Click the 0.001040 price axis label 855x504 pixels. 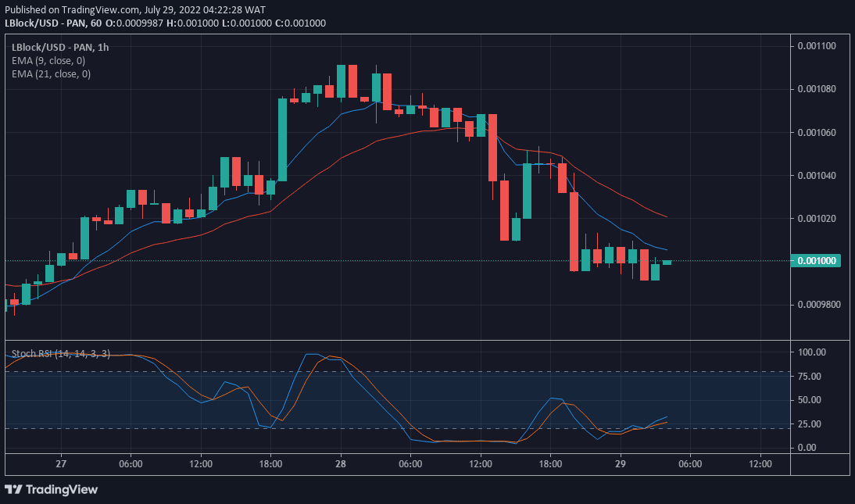coord(817,176)
